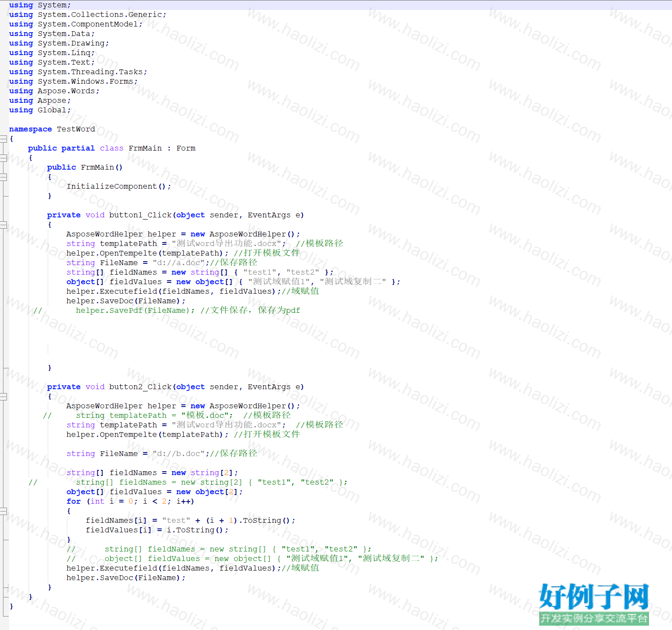
Task: Click the 'using Global;' line
Action: click(x=40, y=110)
